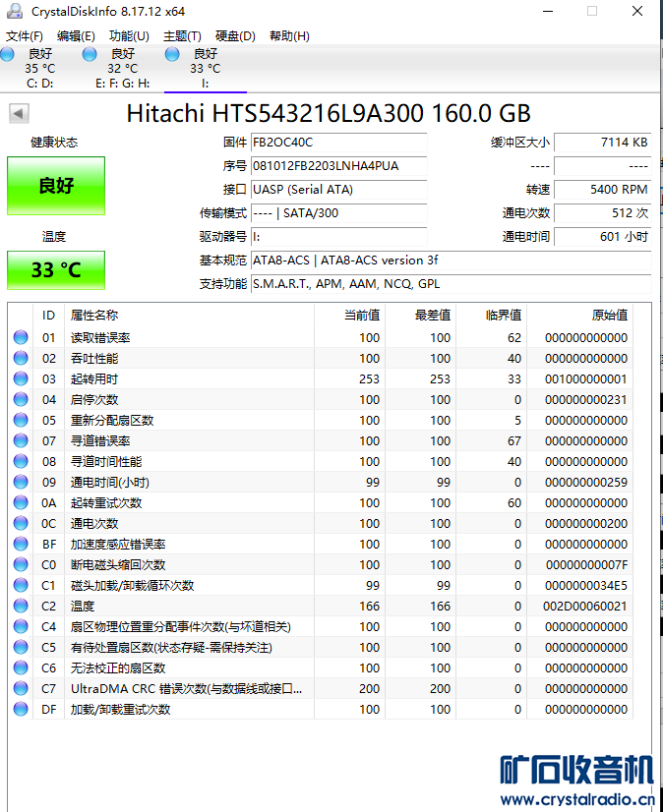Click the blue status orb of row 04

[21, 399]
